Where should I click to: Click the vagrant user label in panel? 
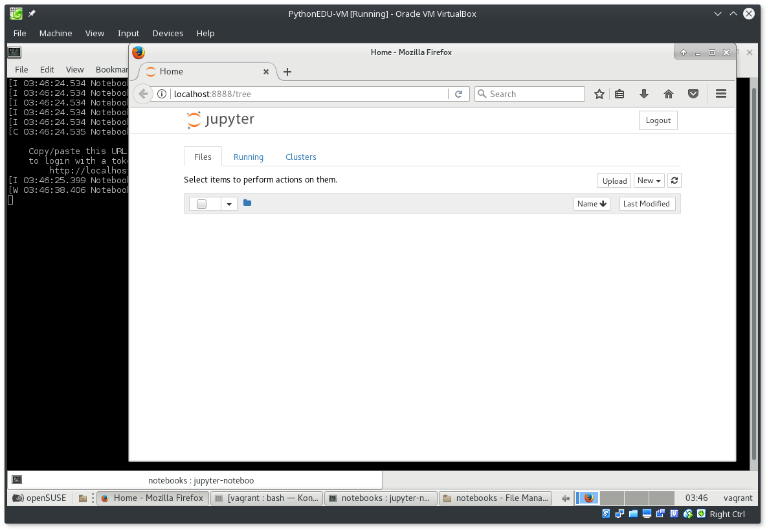click(738, 498)
